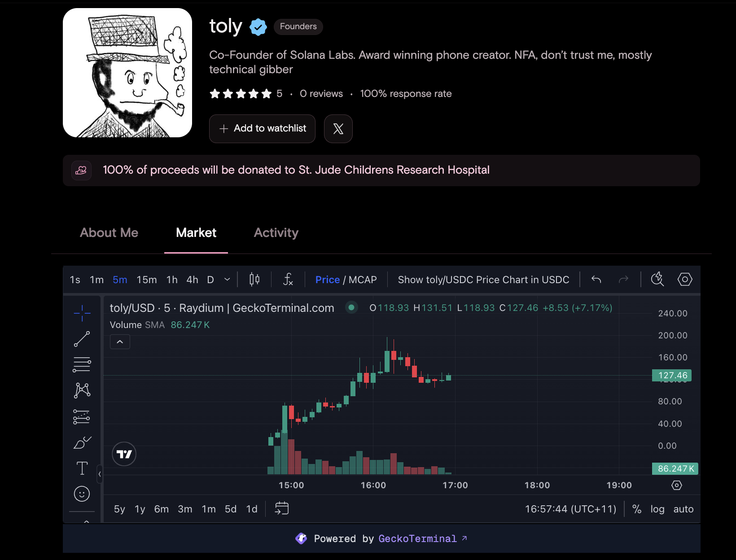This screenshot has width=736, height=560.
Task: Open the indicators fx menu
Action: point(288,280)
